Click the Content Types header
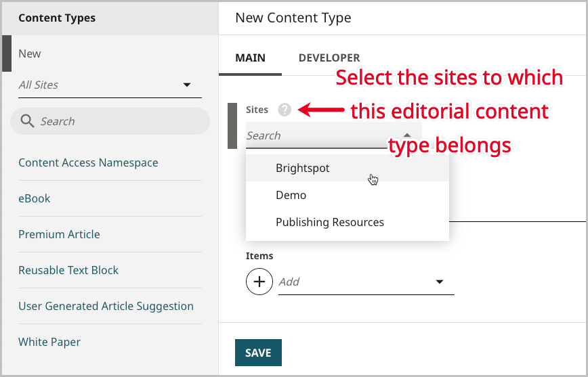Screen dimensions: 588x377 (x=57, y=18)
